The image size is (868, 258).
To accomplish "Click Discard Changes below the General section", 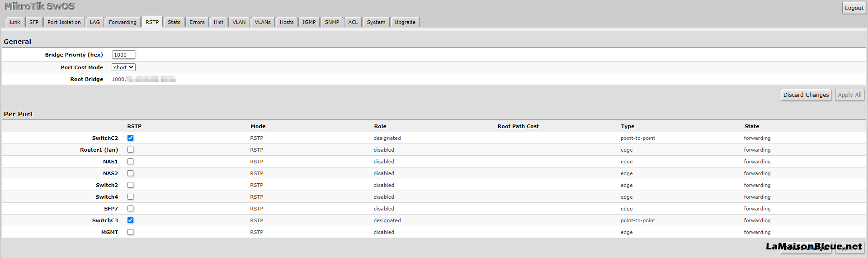I will (x=806, y=95).
